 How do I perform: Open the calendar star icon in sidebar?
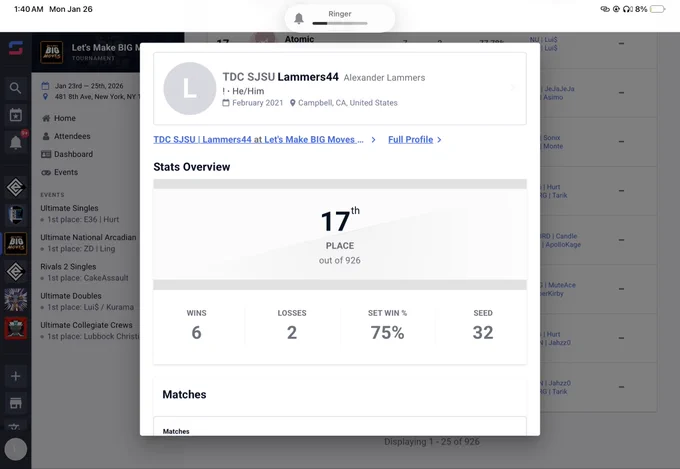(x=16, y=115)
